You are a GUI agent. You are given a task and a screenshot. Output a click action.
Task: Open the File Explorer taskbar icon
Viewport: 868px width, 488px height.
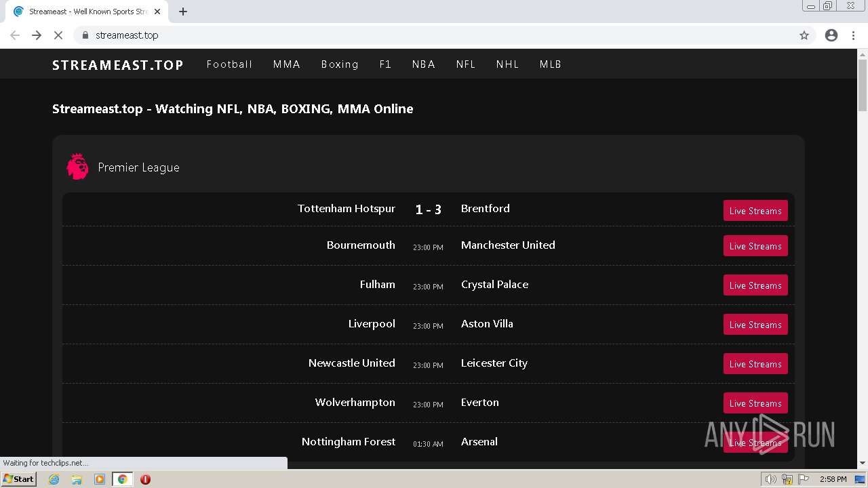pyautogui.click(x=77, y=479)
